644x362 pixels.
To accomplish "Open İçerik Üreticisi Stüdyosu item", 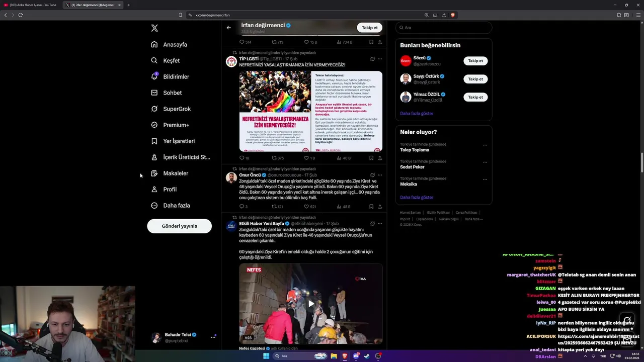I will (x=181, y=157).
